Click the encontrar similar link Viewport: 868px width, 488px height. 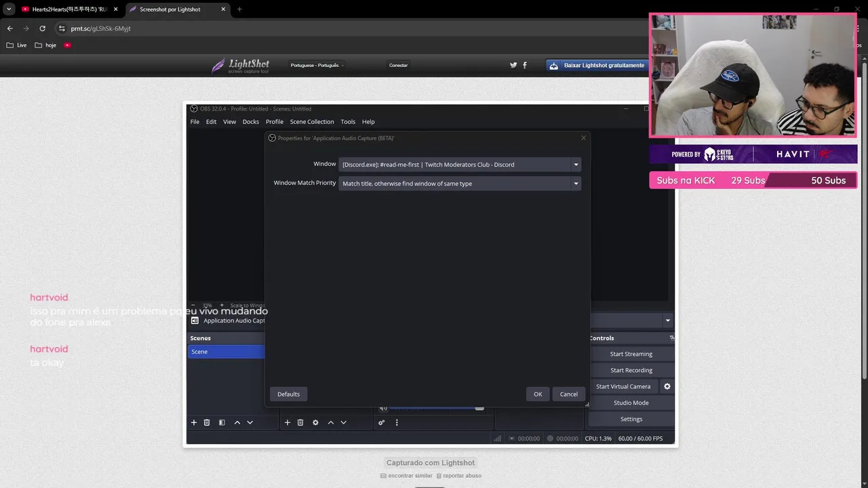point(406,476)
